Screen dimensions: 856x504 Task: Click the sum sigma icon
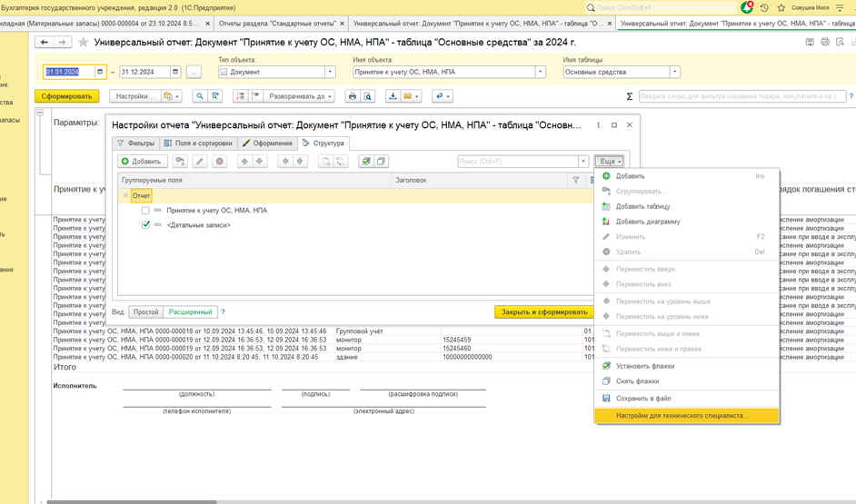(630, 96)
